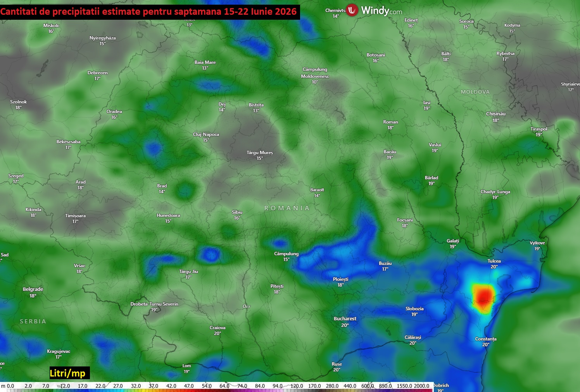The width and height of the screenshot is (580, 392).
Task: Click the Constanta city label
Action: 486,339
